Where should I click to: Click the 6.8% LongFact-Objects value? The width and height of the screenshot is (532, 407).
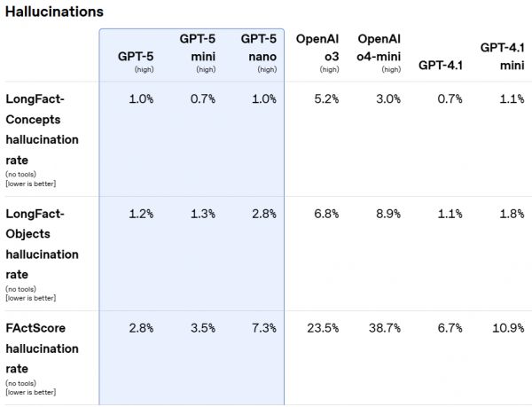pyautogui.click(x=325, y=214)
